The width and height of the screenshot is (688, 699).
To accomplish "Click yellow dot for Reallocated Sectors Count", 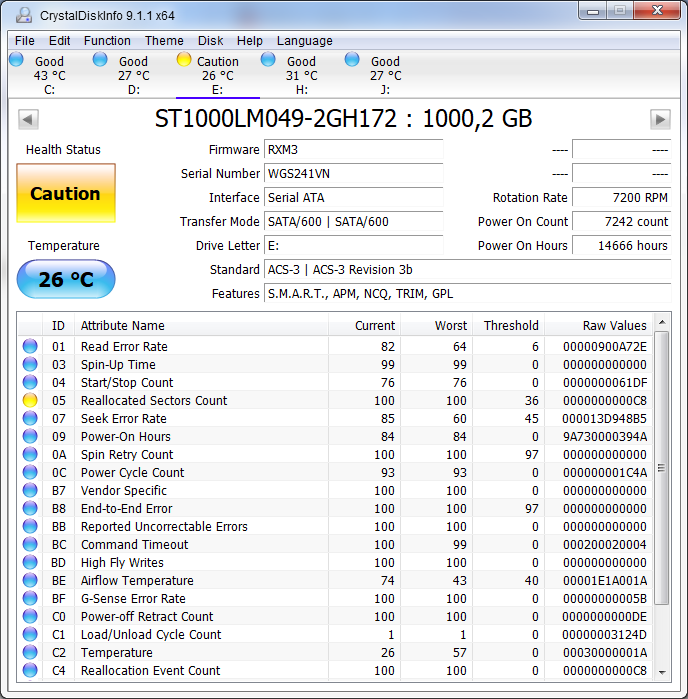I will pos(30,400).
